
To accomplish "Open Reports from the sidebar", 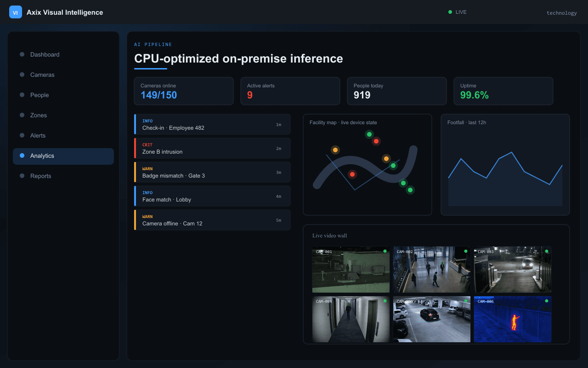I will [x=63, y=176].
